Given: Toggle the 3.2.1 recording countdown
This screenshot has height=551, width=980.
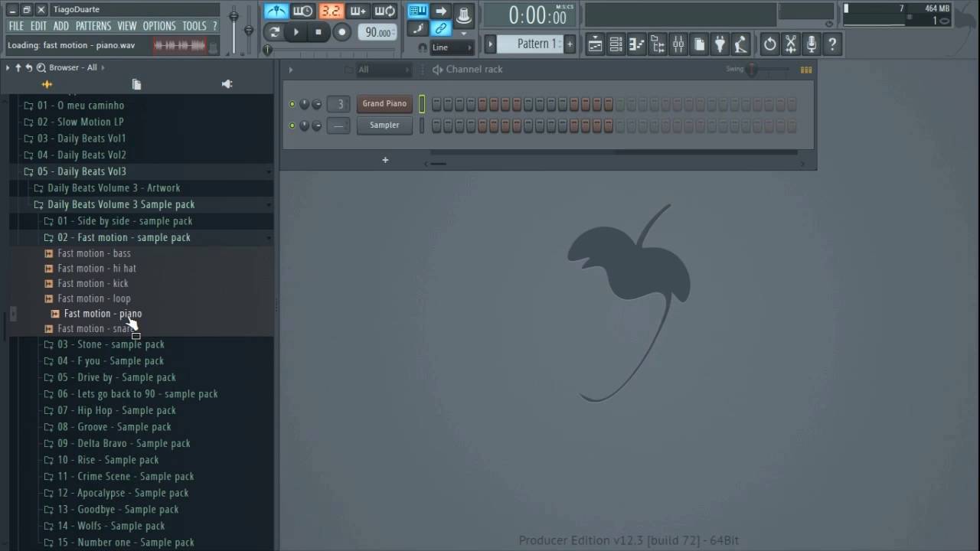Looking at the screenshot, I should tap(331, 11).
